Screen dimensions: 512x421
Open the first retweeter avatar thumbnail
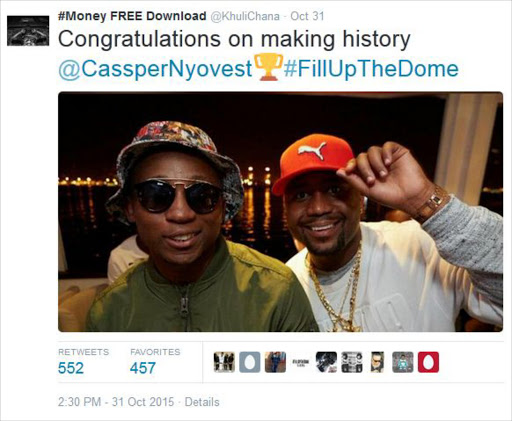(224, 362)
